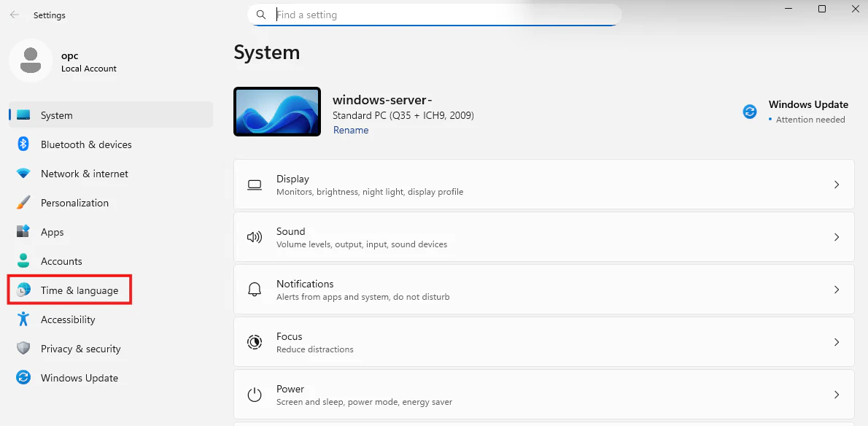Click the Power icon
The image size is (868, 426).
click(x=255, y=395)
